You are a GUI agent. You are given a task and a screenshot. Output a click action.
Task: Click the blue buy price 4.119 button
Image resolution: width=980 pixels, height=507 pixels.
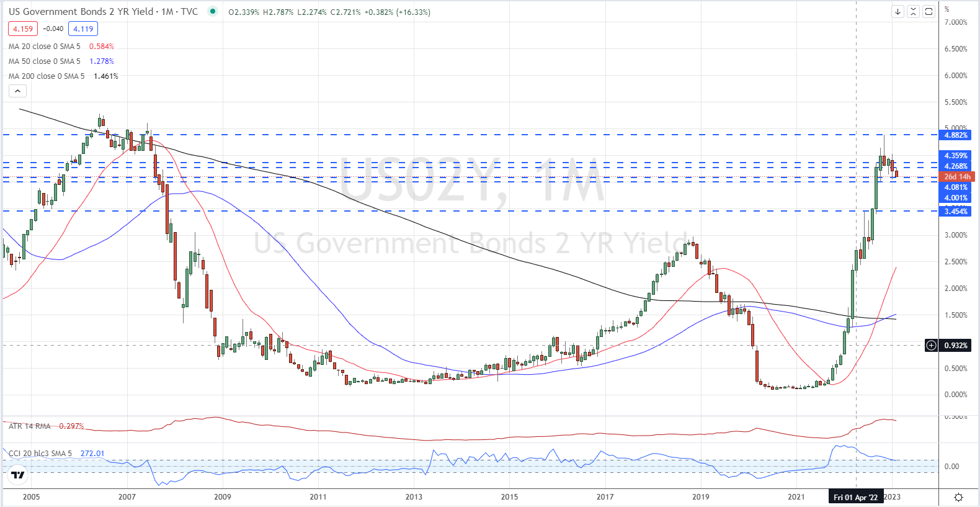(x=83, y=29)
